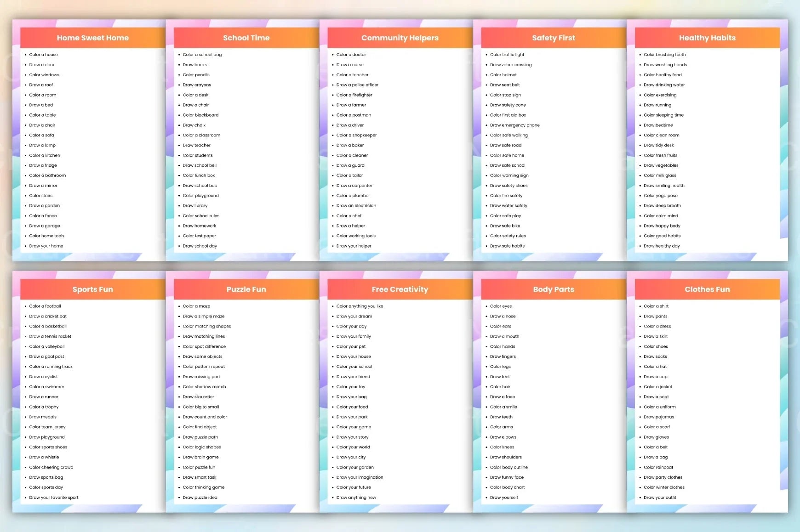Click the 'Draw an electrician' list item
Viewport: 800px width, 532px height.
tap(356, 206)
